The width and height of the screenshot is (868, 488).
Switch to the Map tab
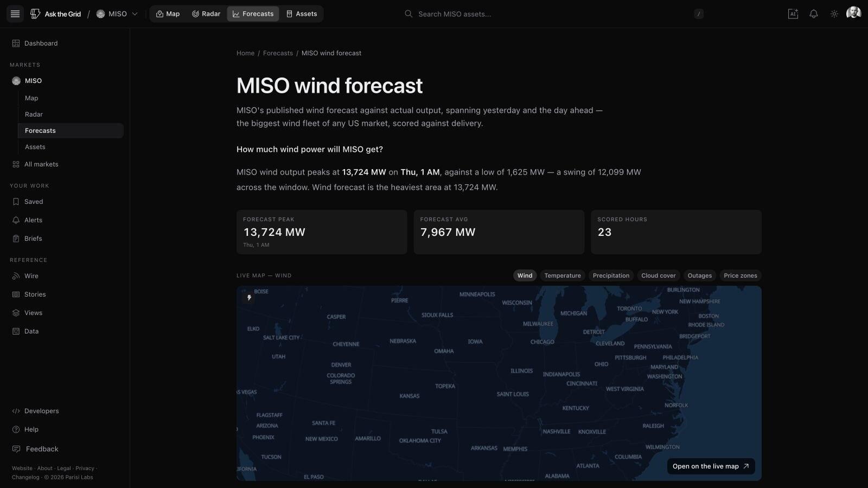pyautogui.click(x=168, y=14)
